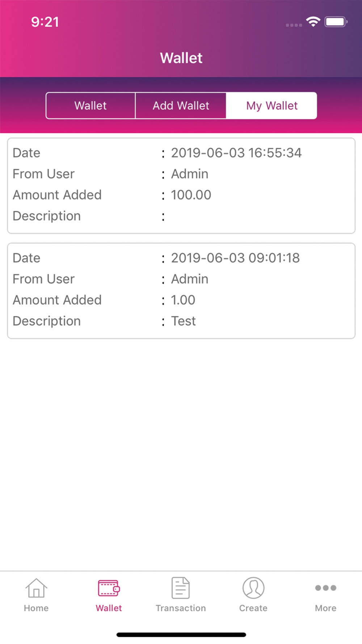Open the More three-dots icon
The image size is (362, 644).
326,587
